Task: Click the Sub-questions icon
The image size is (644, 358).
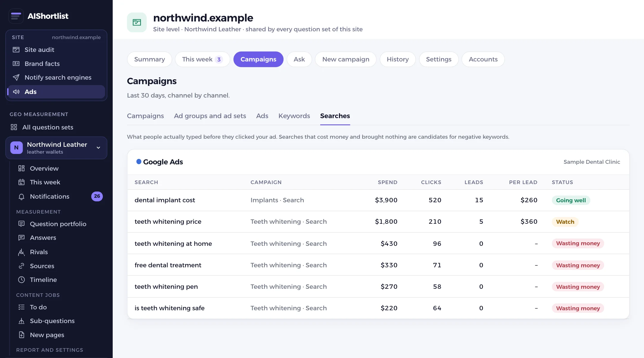Action: (x=21, y=321)
